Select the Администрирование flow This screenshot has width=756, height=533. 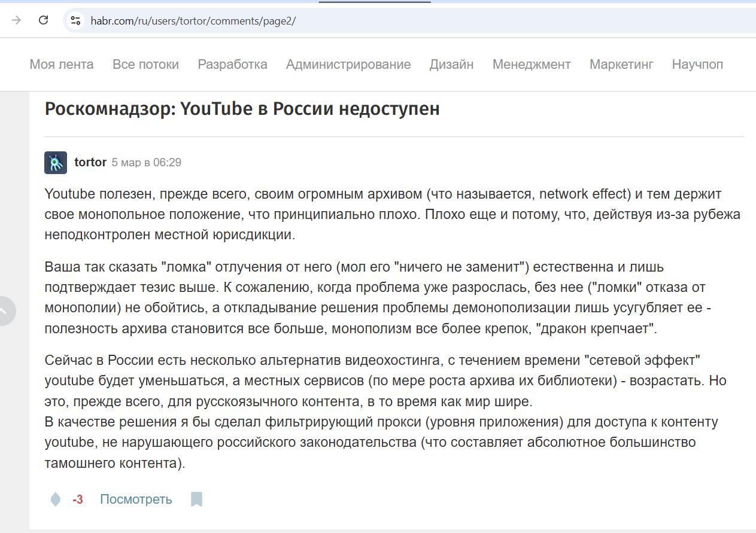(x=348, y=64)
